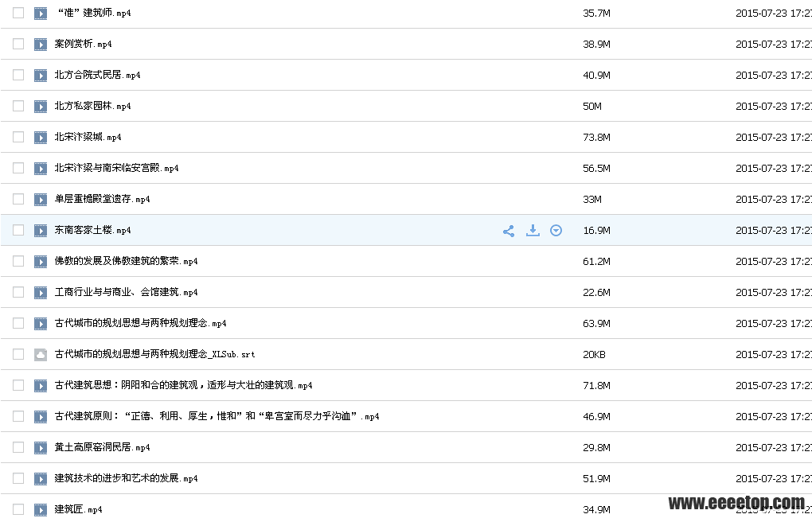Click video icon beside 黄土高原窑洞民居.mp4

[x=41, y=448]
